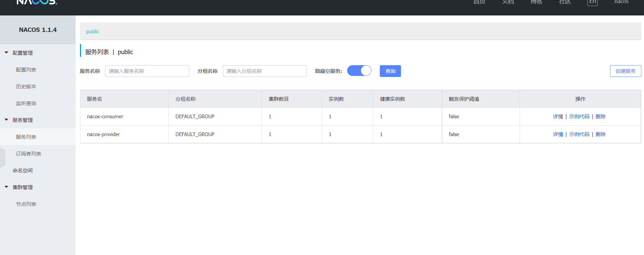
Task: Open 配置列表 in the sidebar
Action: coord(26,70)
